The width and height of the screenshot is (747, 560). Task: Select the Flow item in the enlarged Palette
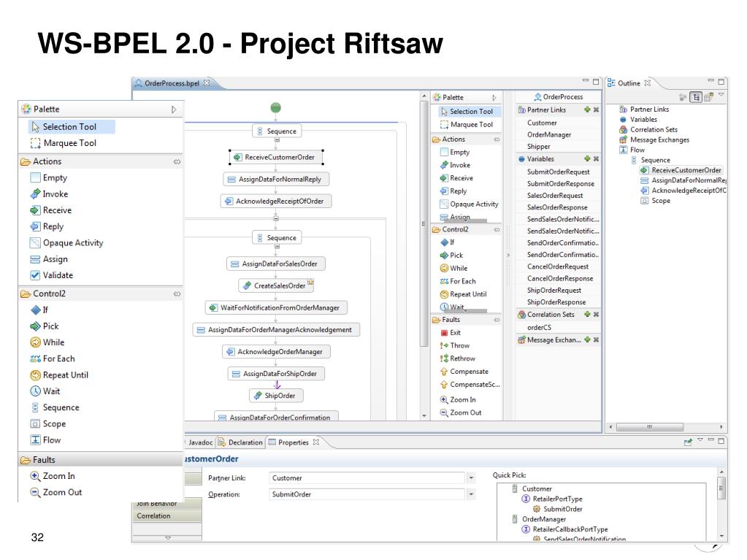tap(46, 440)
